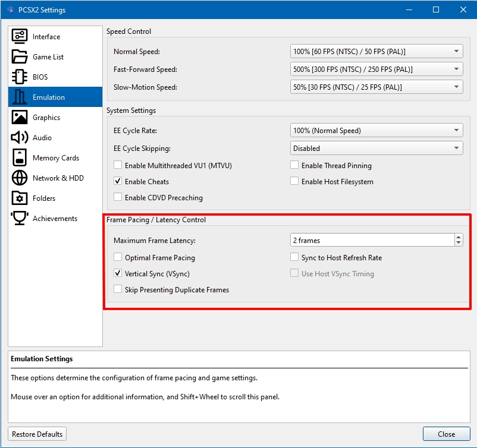Click the BIOS chip icon
This screenshot has width=477, height=448.
coord(20,77)
